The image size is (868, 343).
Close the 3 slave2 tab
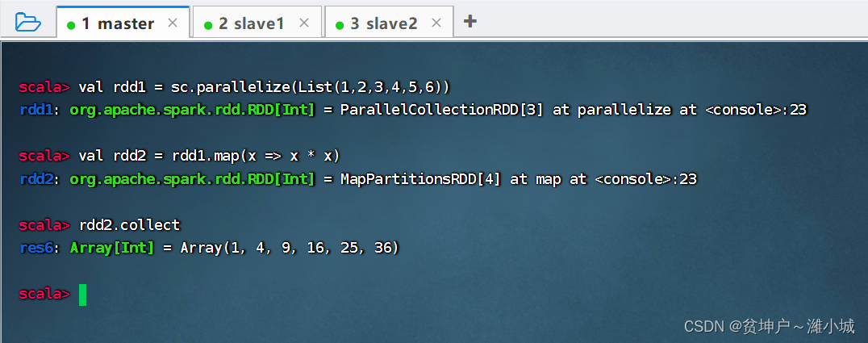[436, 23]
